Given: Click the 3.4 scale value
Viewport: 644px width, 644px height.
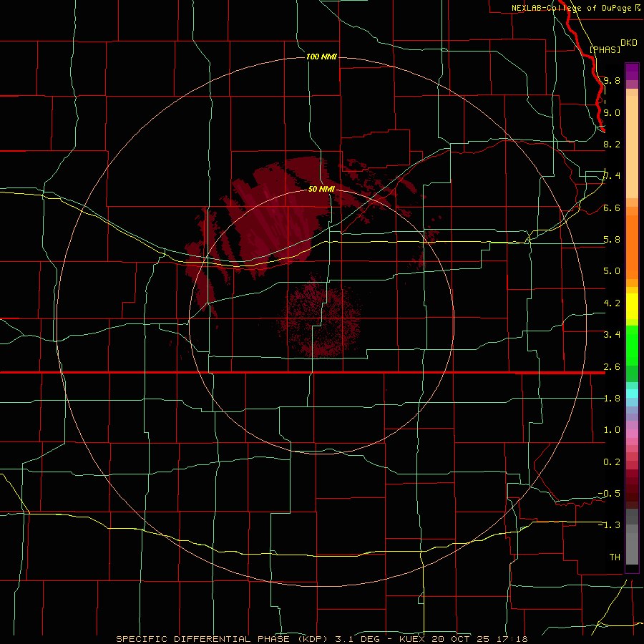Looking at the screenshot, I should click(x=612, y=335).
